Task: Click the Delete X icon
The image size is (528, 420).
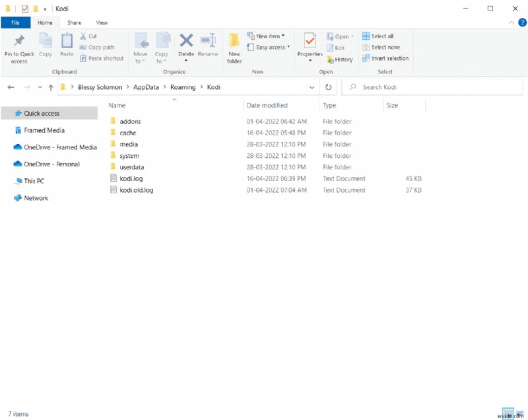Action: [x=186, y=41]
